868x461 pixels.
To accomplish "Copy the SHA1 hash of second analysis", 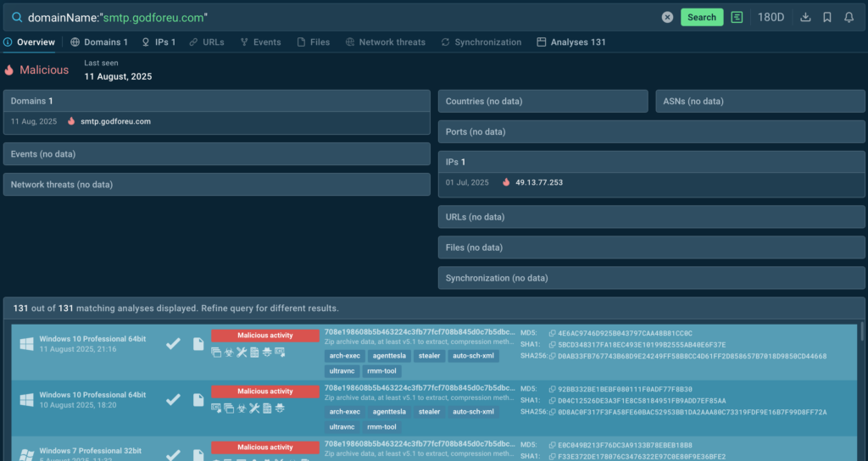I will coord(552,400).
